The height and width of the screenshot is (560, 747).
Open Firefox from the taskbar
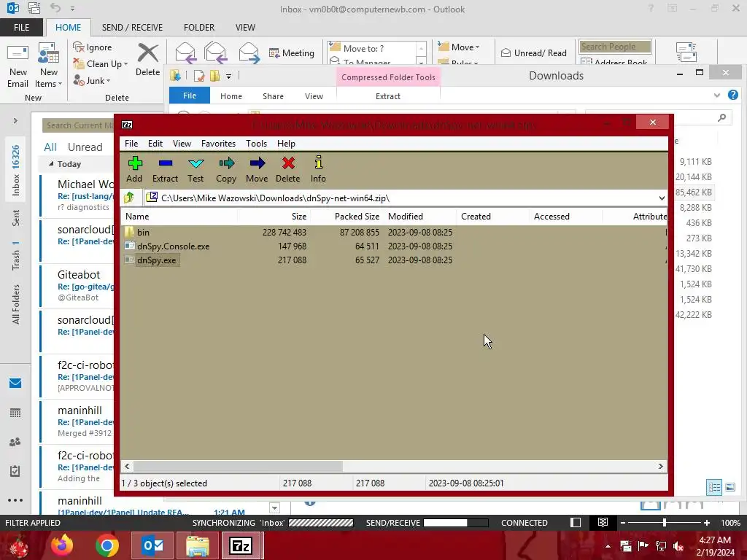point(62,545)
